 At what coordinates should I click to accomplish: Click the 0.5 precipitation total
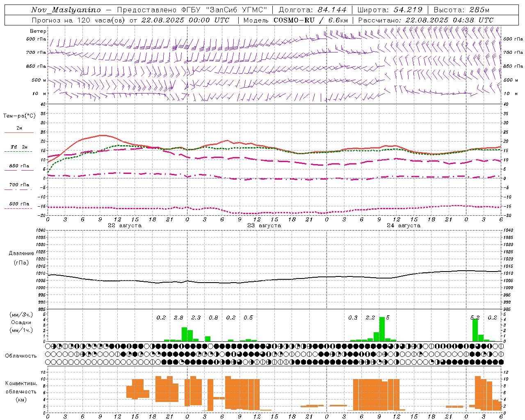click(248, 318)
